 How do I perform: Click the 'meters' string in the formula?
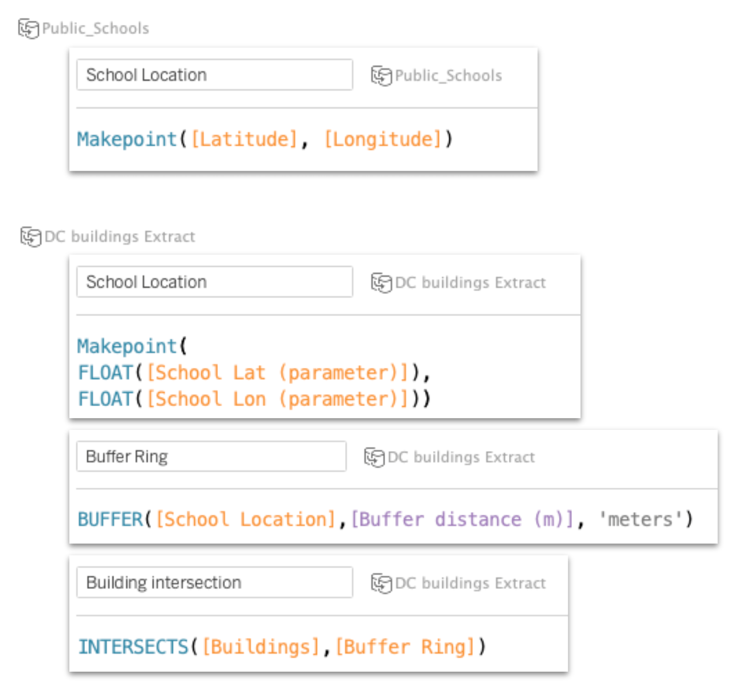click(x=640, y=520)
